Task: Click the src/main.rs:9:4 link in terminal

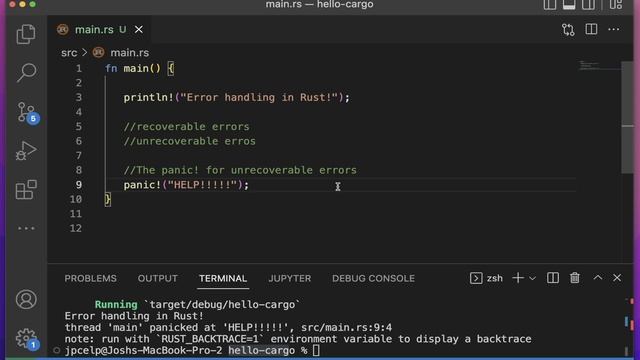Action: [x=347, y=327]
